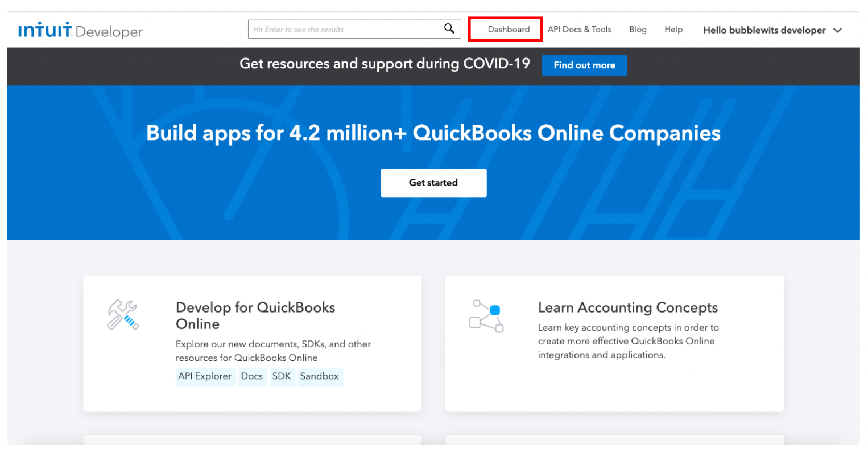
Task: Click Hello bubblewits developer account name
Action: point(764,30)
